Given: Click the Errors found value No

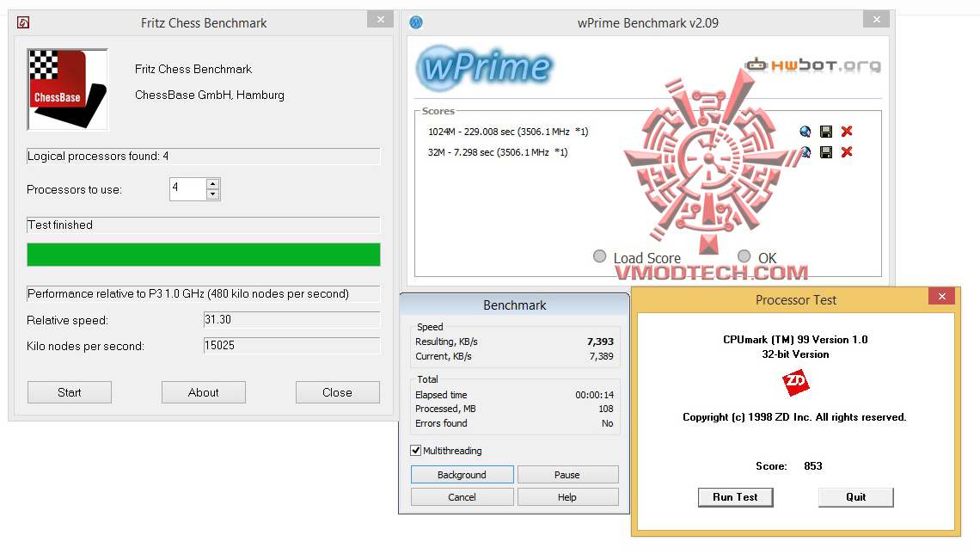Looking at the screenshot, I should pyautogui.click(x=608, y=423).
